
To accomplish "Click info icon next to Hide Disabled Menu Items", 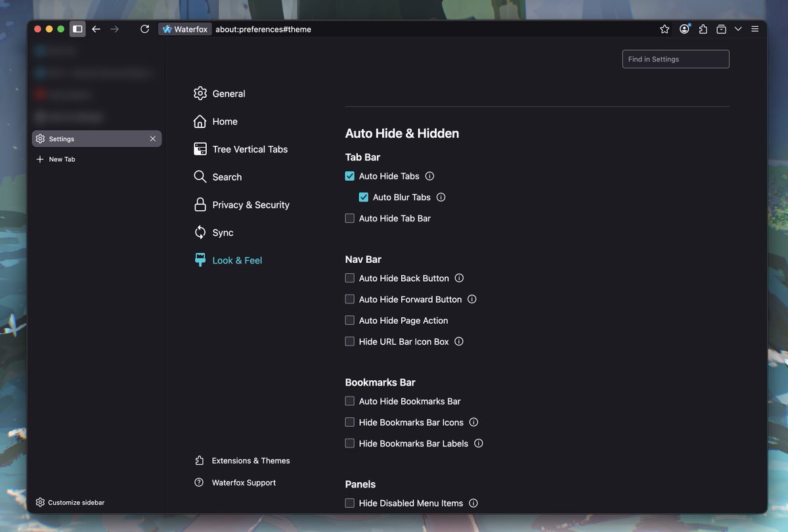I will pyautogui.click(x=473, y=503).
